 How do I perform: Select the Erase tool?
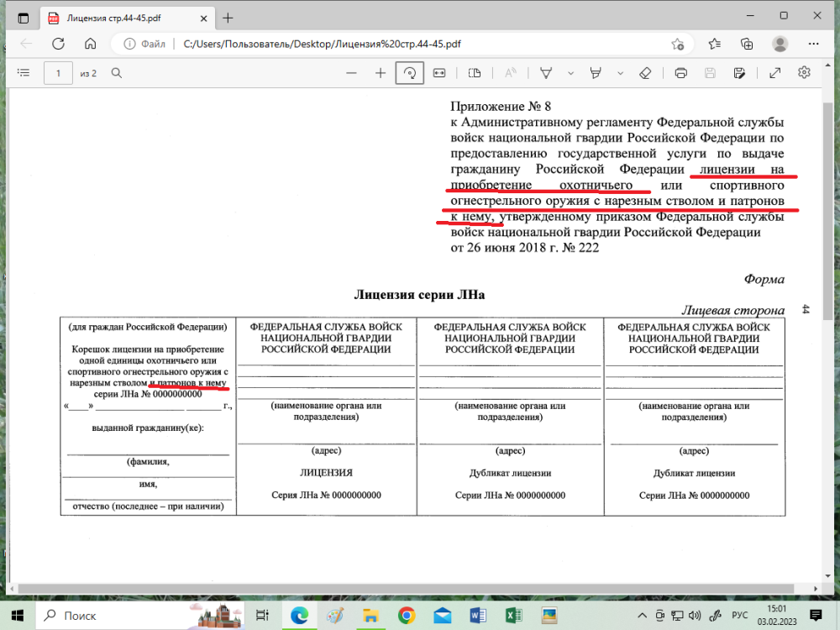click(645, 73)
